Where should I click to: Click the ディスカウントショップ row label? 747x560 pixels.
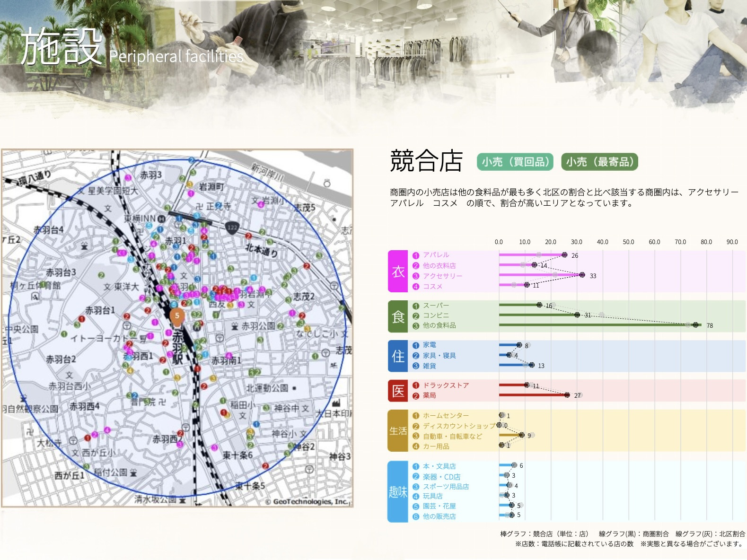click(458, 426)
